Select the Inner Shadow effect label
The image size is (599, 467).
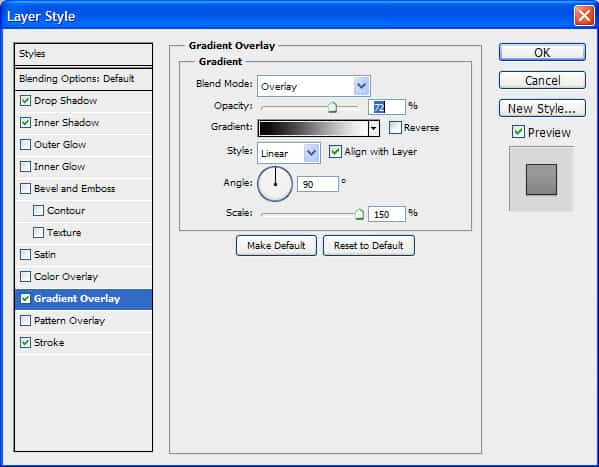point(66,123)
